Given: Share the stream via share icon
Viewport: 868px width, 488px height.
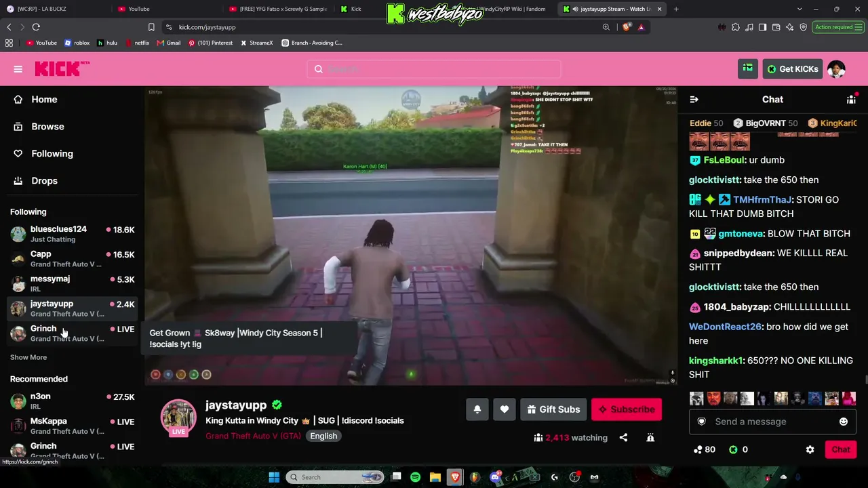Looking at the screenshot, I should coord(623,438).
